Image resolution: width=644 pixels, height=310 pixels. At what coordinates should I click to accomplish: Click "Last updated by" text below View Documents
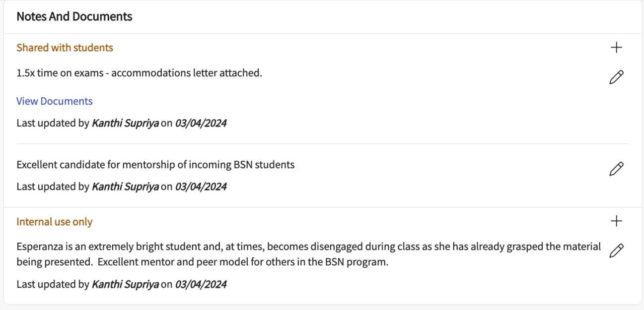[x=53, y=123]
